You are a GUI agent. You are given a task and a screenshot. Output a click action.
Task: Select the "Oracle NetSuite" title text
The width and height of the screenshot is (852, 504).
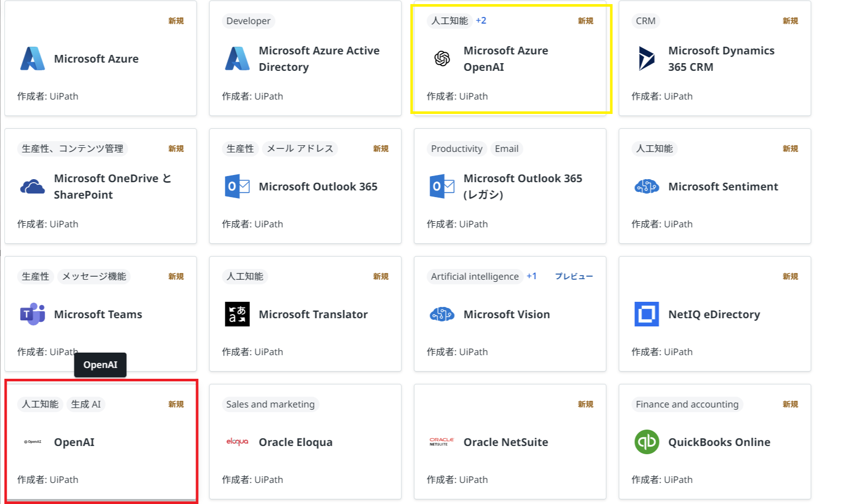(x=506, y=442)
